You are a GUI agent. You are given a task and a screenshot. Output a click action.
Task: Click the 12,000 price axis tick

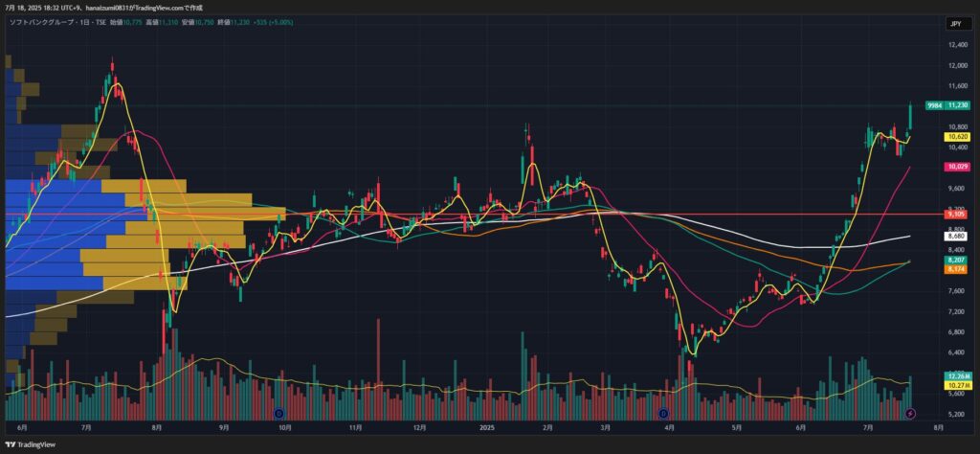click(956, 66)
